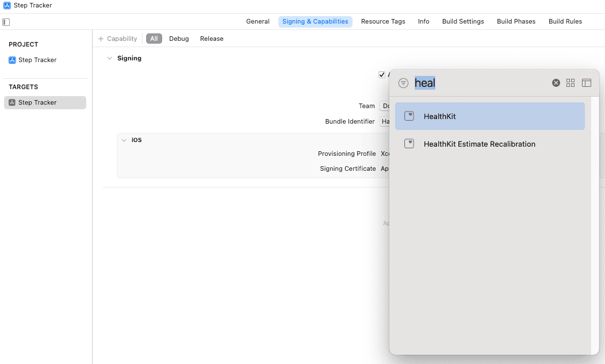Viewport: 605px width, 364px height.
Task: Click the filter icon in capability search
Action: (403, 83)
